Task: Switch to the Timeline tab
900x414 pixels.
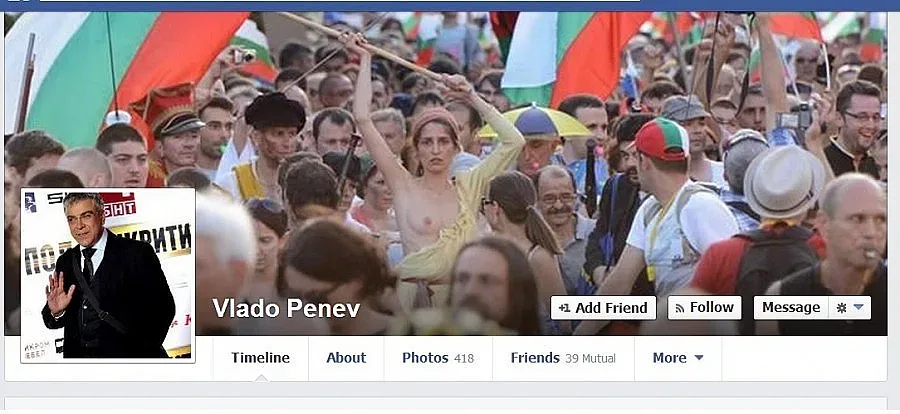Action: 261,358
